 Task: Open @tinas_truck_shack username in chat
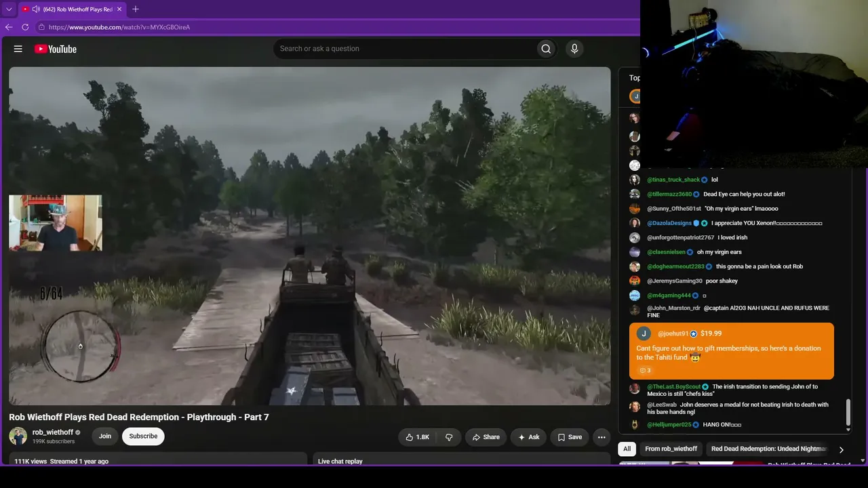(673, 180)
